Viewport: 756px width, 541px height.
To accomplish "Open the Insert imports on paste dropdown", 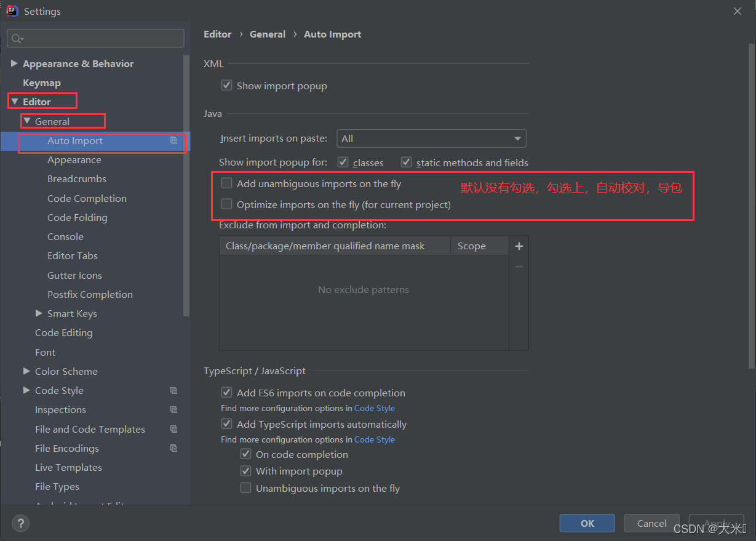I will click(x=431, y=138).
